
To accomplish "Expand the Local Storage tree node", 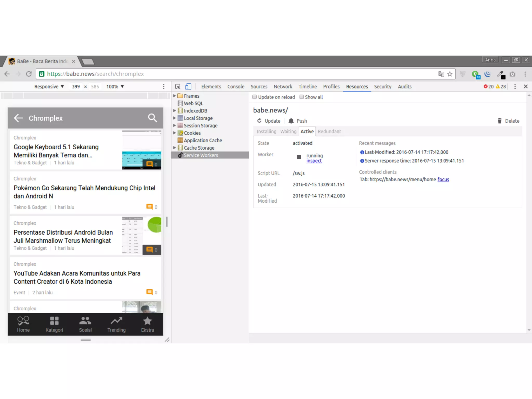I will point(175,118).
